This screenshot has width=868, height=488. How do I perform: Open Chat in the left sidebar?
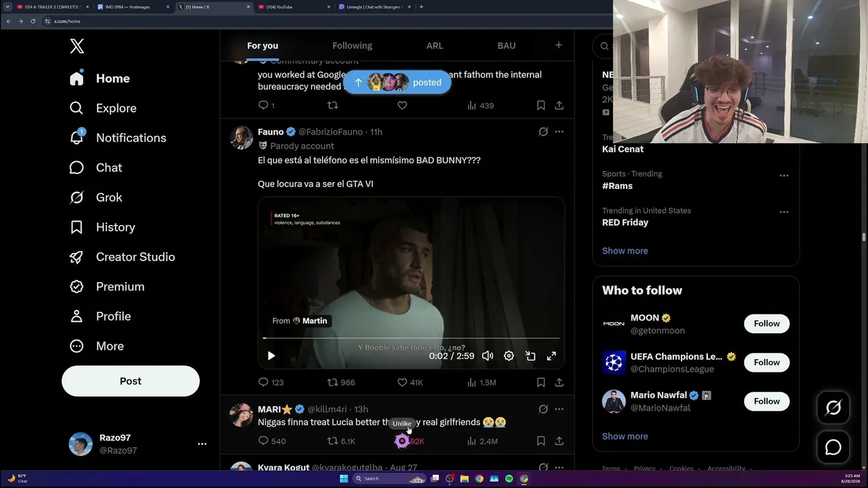96,167
